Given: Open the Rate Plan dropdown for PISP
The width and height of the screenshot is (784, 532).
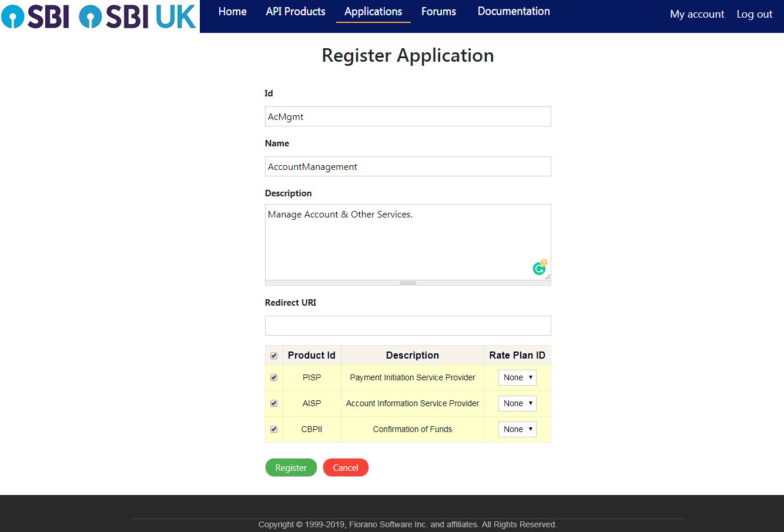Looking at the screenshot, I should click(517, 377).
